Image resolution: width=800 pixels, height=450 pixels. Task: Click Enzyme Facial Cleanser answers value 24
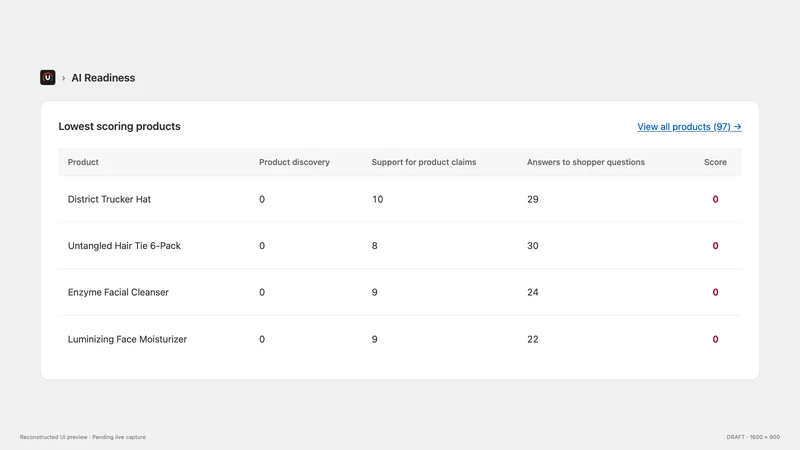pos(533,292)
